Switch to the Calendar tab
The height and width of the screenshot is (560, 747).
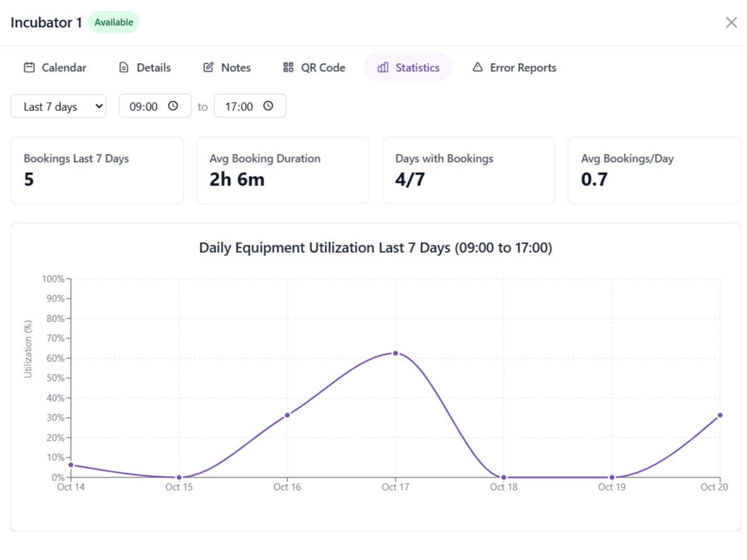click(55, 67)
